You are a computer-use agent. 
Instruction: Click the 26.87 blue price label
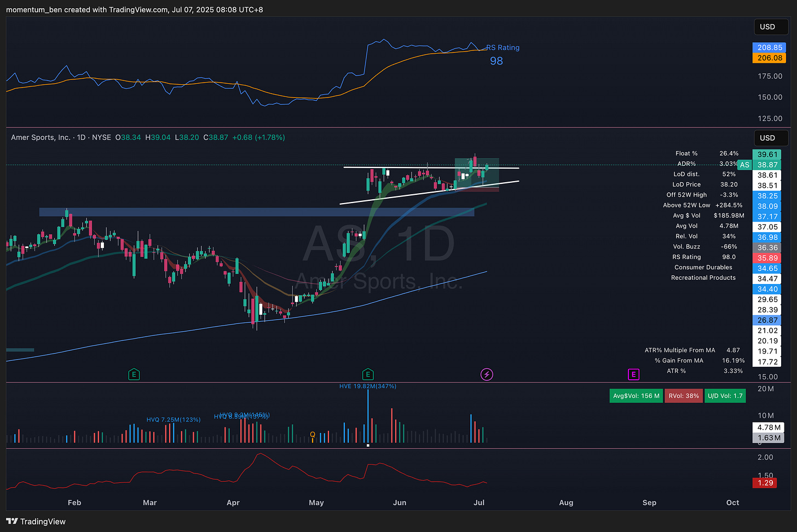(767, 320)
